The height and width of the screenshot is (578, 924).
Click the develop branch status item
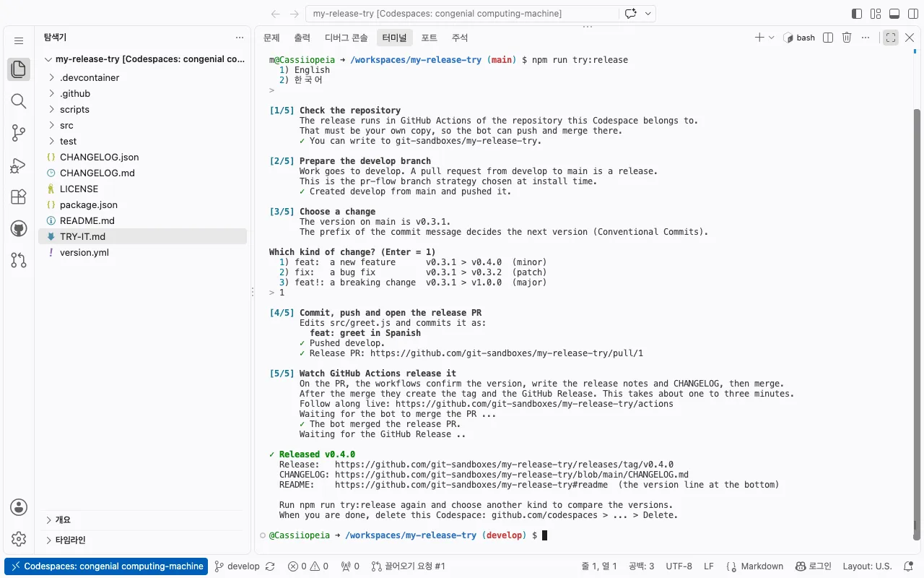[238, 566]
